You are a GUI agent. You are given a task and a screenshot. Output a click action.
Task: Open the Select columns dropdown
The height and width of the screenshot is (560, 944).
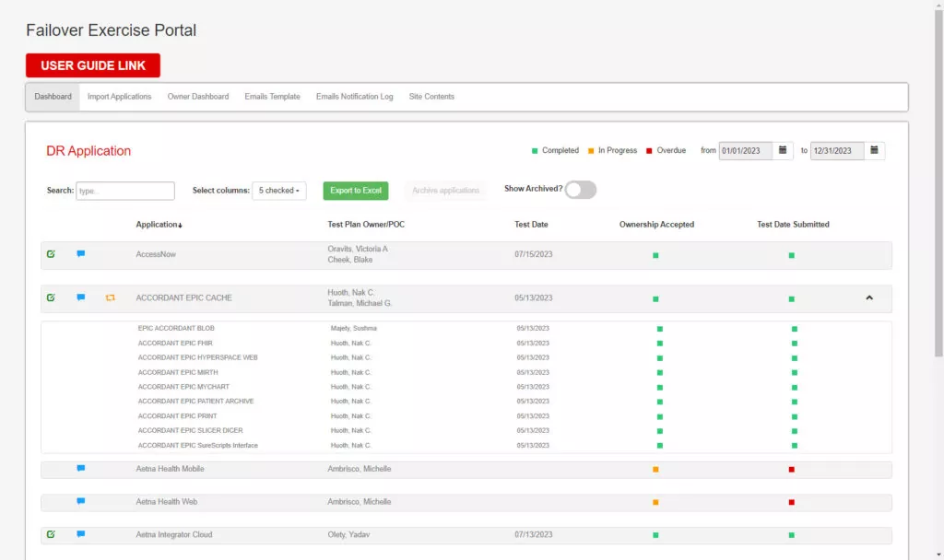(x=279, y=190)
